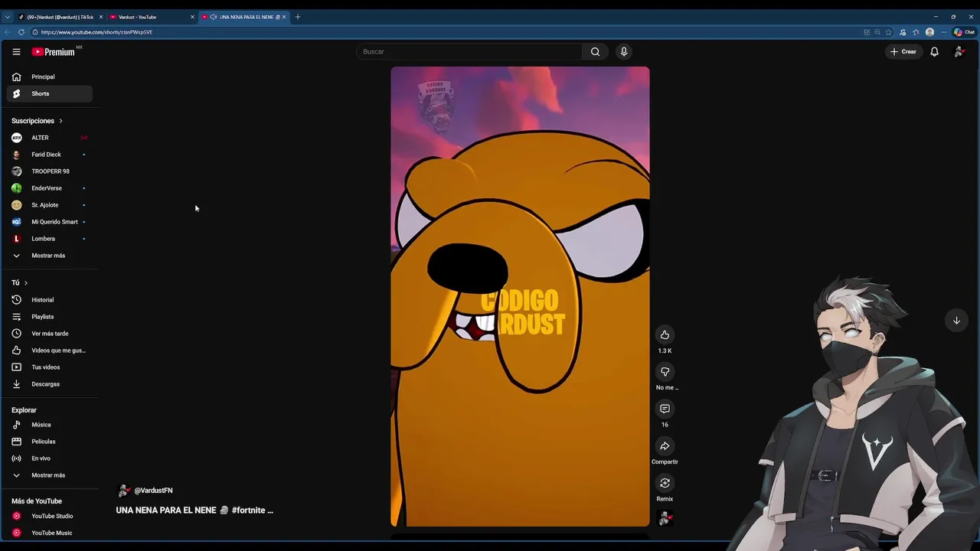Open browser tab search dropdown
The height and width of the screenshot is (551, 980).
pos(7,17)
